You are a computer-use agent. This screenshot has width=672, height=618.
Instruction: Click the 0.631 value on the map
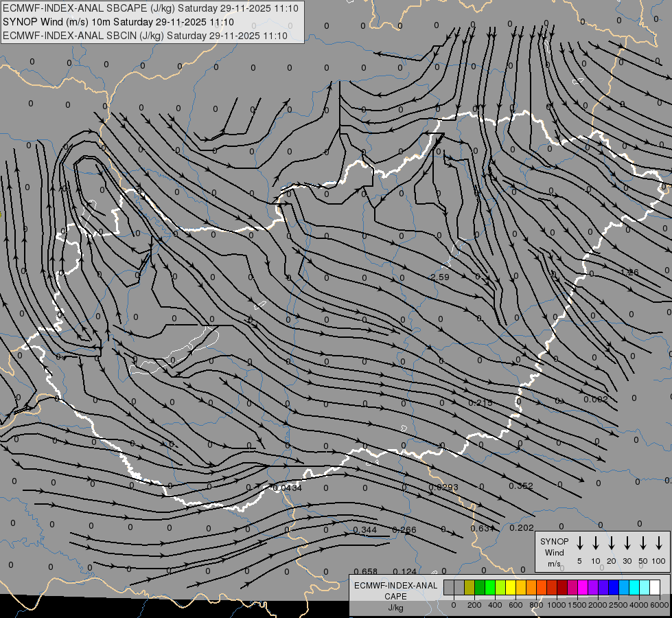pyautogui.click(x=483, y=528)
